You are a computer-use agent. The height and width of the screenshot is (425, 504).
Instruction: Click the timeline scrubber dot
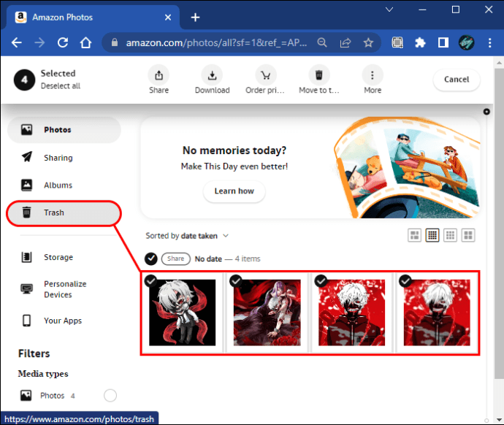(486, 112)
